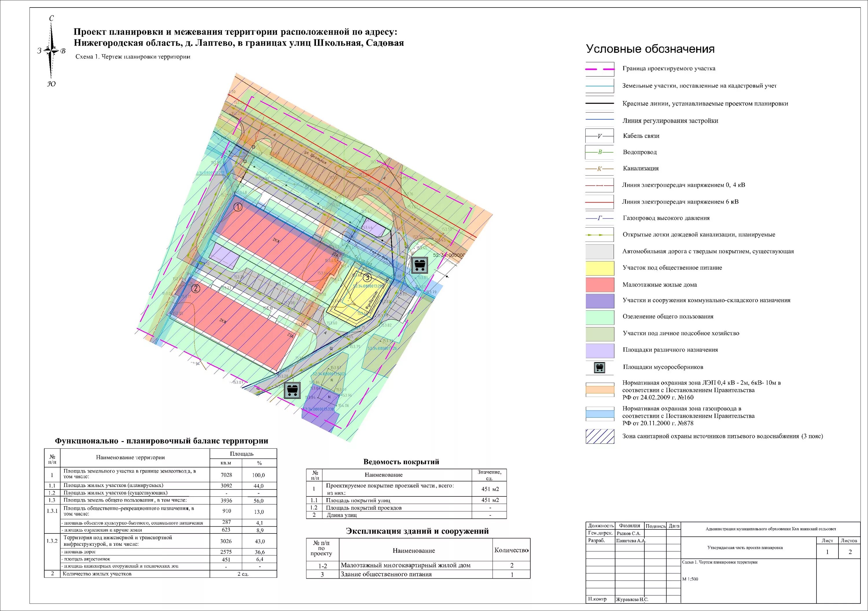
Task: Click the lavender Площадки различного назначения swatch
Action: point(599,351)
